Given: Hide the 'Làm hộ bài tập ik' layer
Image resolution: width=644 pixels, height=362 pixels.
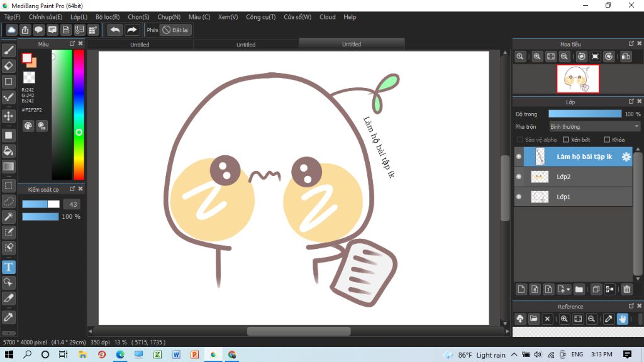Looking at the screenshot, I should coord(519,156).
